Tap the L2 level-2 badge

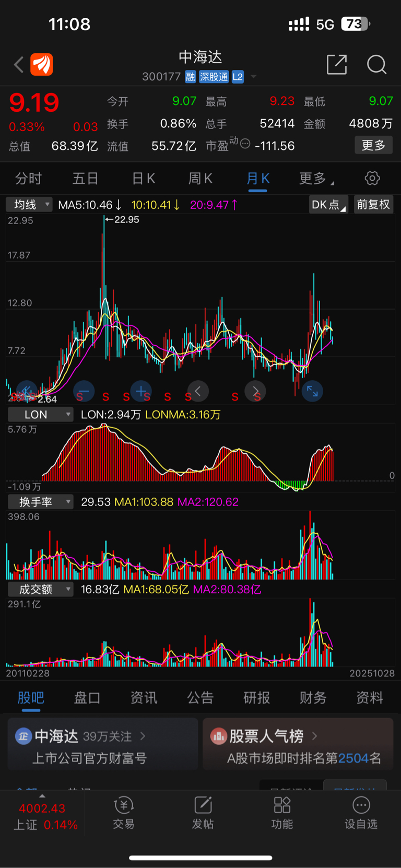[x=238, y=77]
